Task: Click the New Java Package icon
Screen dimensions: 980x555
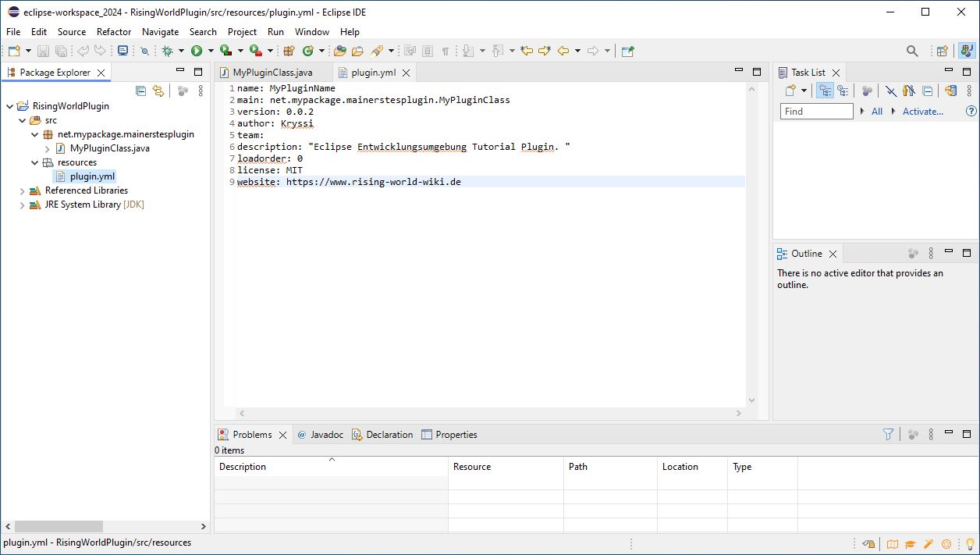Action: click(x=289, y=51)
